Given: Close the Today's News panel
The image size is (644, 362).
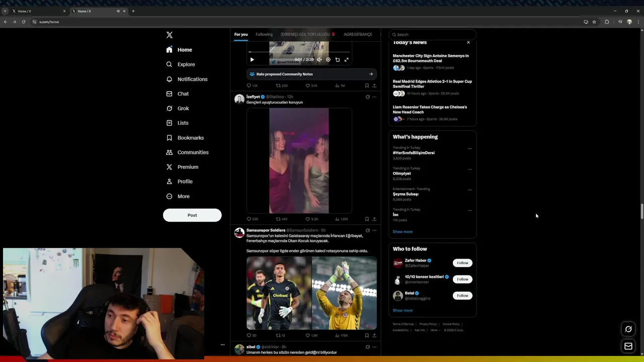Looking at the screenshot, I should click(468, 42).
